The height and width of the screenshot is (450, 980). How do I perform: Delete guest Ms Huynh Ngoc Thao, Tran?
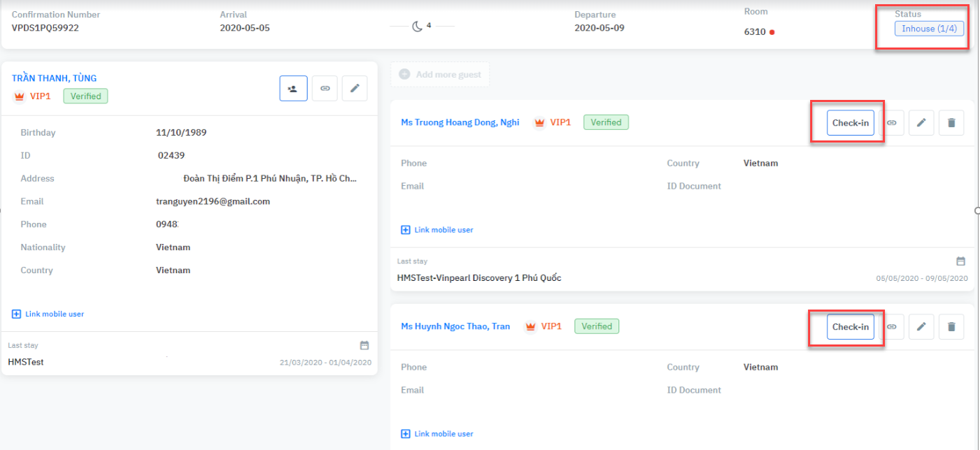click(951, 326)
